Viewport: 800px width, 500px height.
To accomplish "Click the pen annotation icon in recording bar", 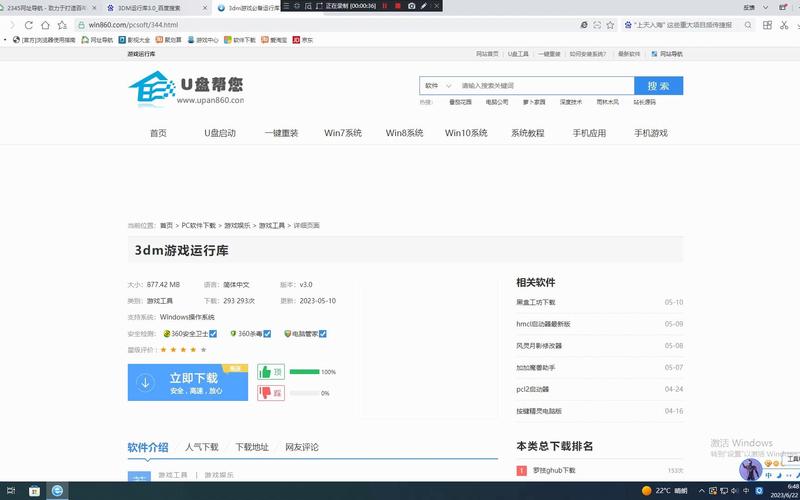I will (423, 6).
